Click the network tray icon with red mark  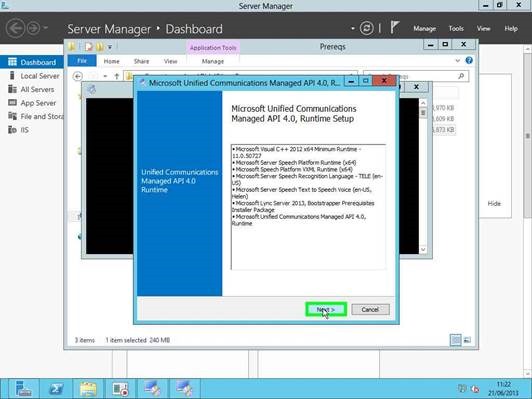476,389
